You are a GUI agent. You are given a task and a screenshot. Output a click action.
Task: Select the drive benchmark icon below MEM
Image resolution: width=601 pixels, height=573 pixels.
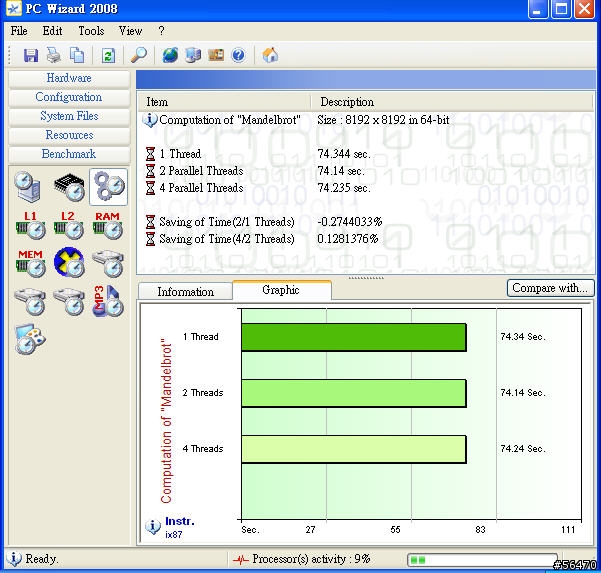coord(30,302)
